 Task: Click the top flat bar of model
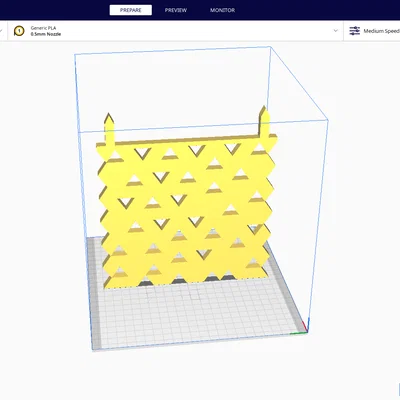pyautogui.click(x=187, y=140)
